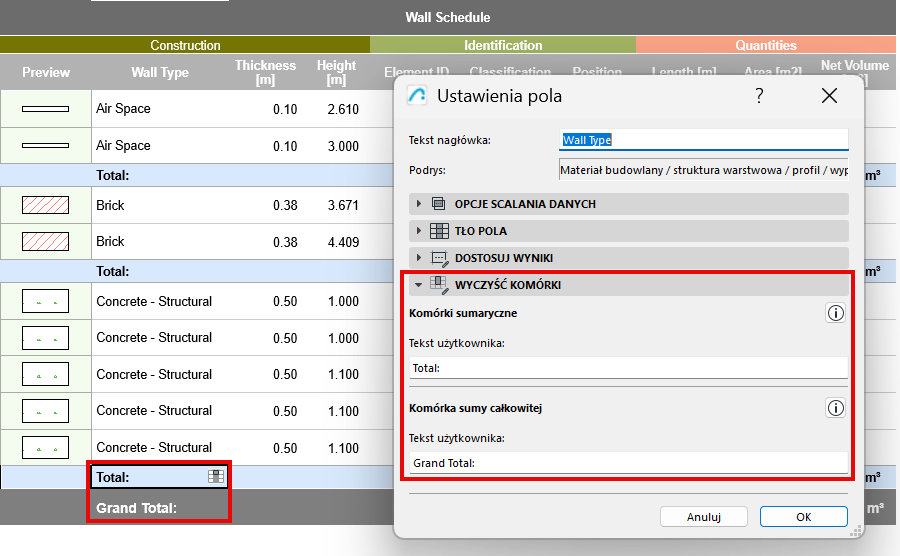Click the Preview column header
The height and width of the screenshot is (556, 900).
(x=46, y=72)
